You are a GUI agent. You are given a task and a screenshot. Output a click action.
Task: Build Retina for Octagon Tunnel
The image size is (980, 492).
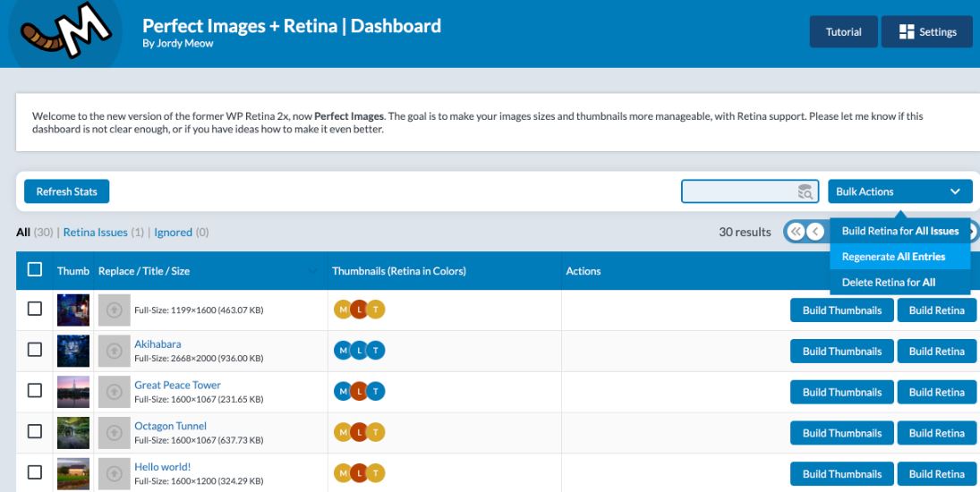(937, 433)
